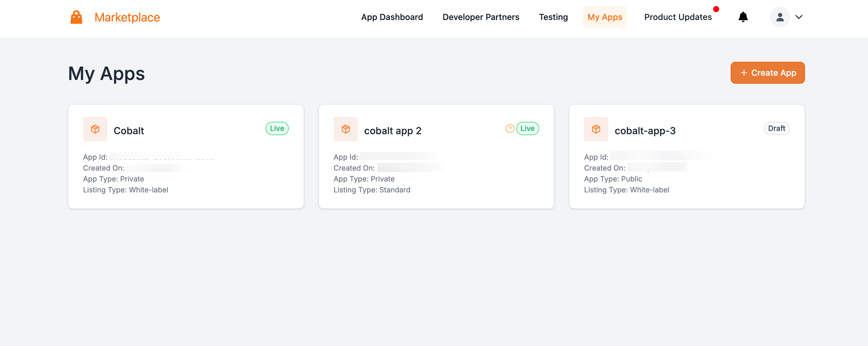
Task: Click the package icon on cobalt-app-3
Action: click(x=596, y=129)
